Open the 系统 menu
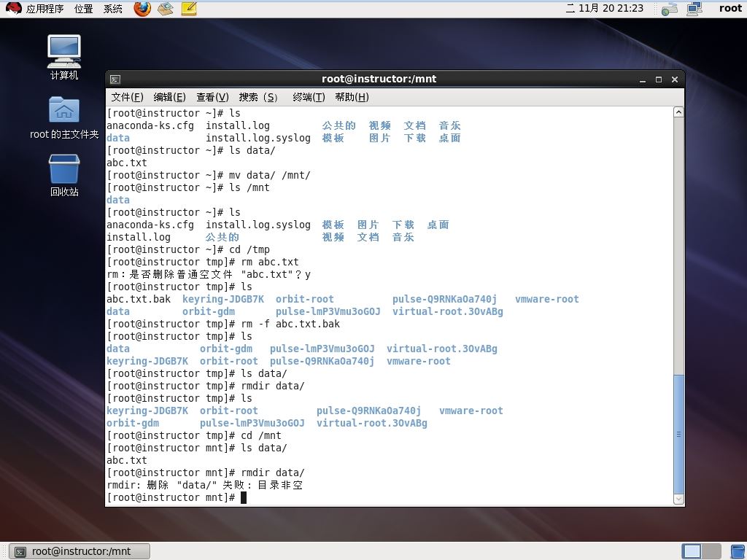Viewport: 747px width, 560px height. (113, 9)
